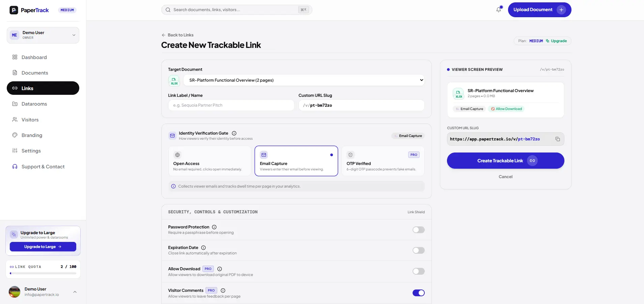Go to Documents in the sidebar
This screenshot has width=644, height=304.
43,73
